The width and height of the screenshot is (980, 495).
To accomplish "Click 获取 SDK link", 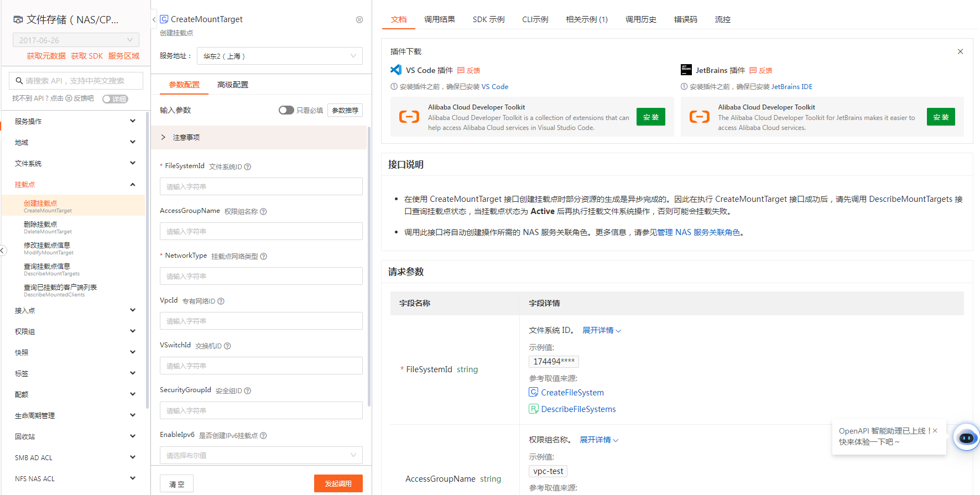I will [87, 56].
